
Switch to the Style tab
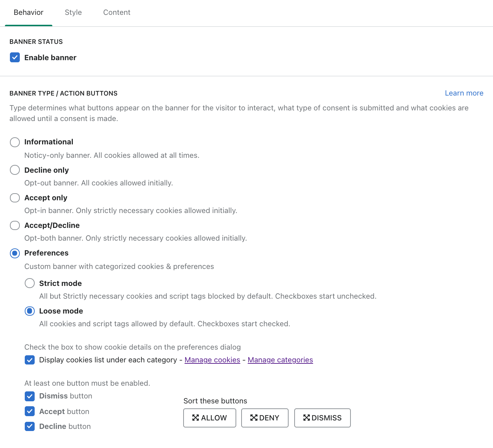pos(73,12)
